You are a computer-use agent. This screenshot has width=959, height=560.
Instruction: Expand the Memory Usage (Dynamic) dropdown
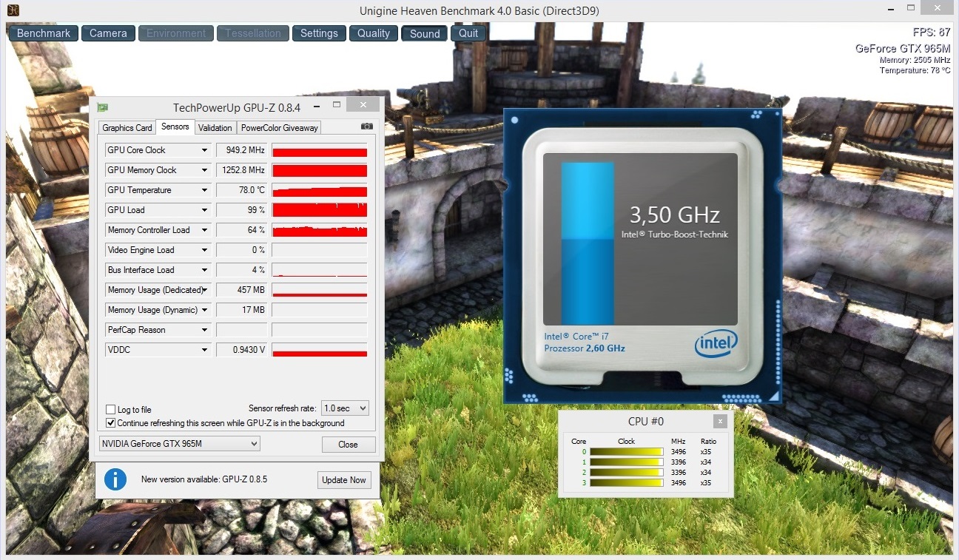205,310
